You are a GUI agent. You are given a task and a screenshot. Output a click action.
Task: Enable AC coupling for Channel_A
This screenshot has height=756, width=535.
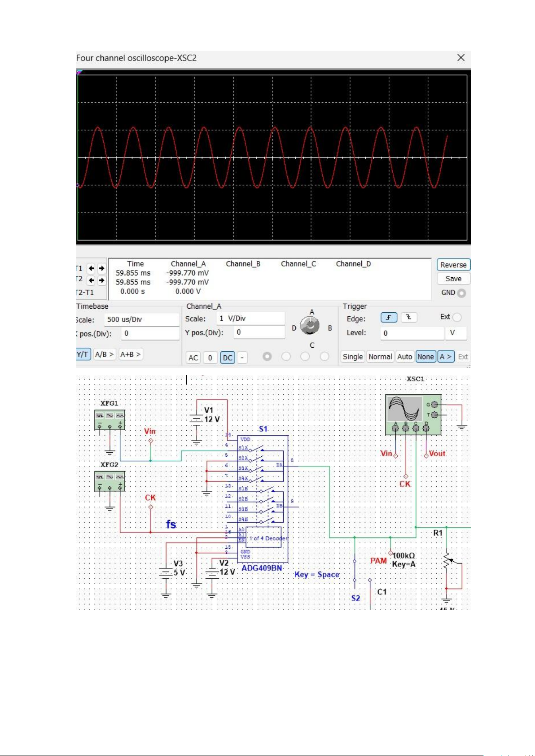tap(193, 358)
